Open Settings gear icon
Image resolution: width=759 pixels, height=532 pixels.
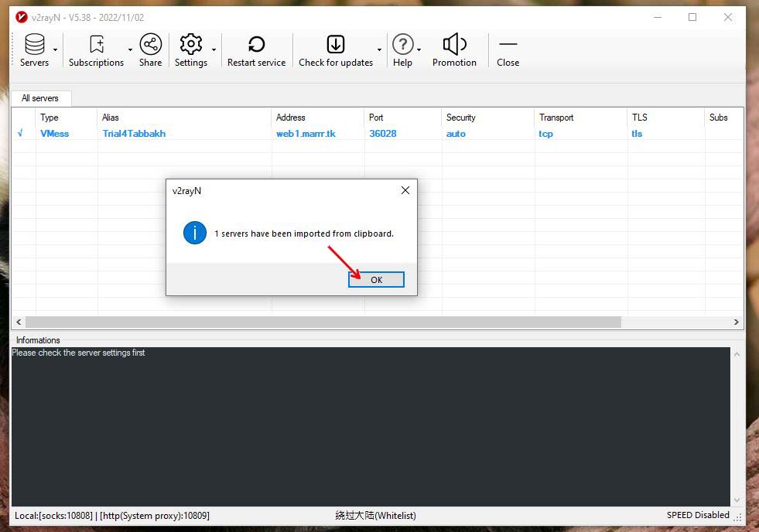pyautogui.click(x=190, y=45)
